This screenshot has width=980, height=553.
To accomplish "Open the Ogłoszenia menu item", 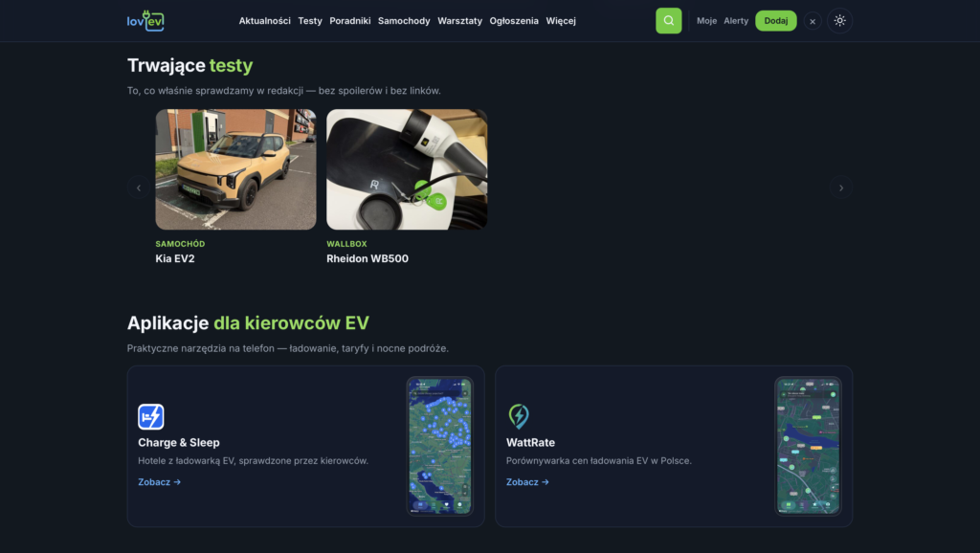I will point(514,21).
